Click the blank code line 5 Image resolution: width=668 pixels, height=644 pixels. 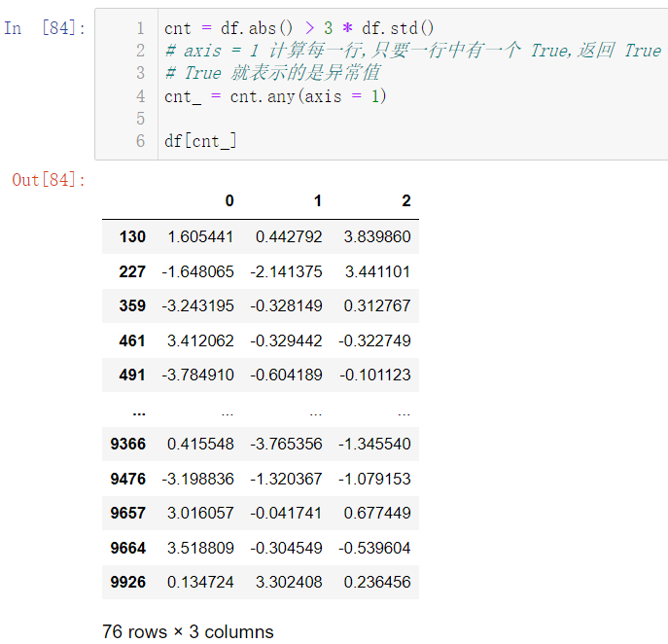point(413,119)
